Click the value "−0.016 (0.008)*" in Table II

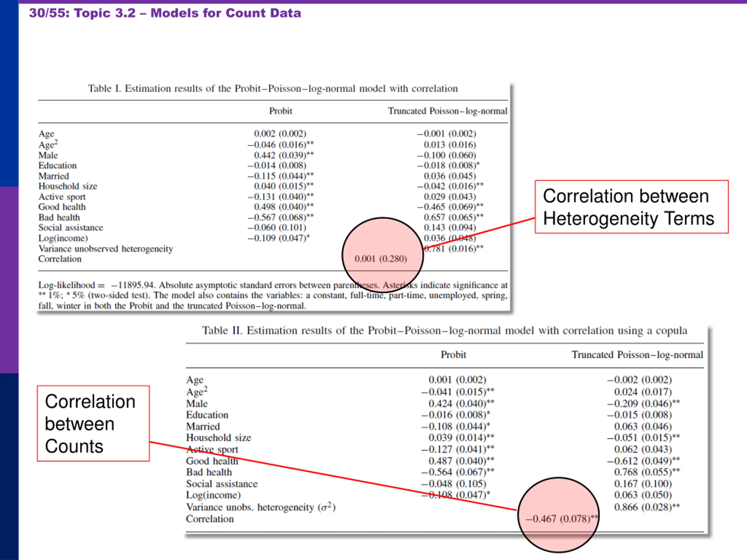455,415
